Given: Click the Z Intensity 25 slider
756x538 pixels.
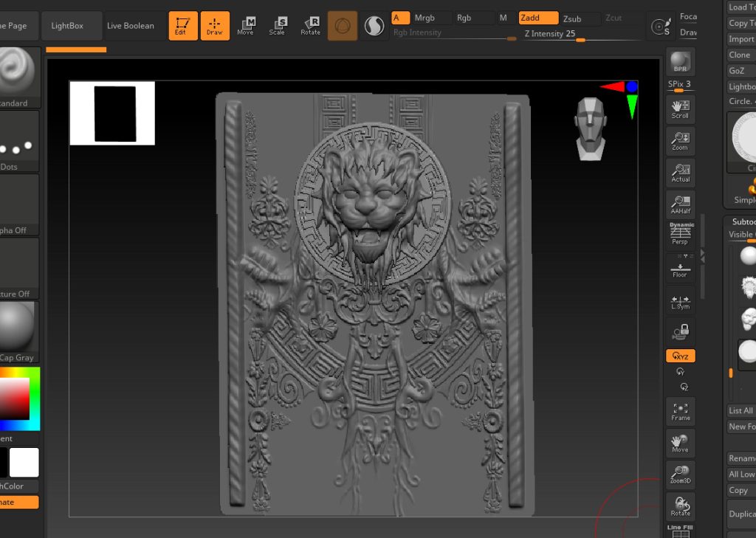Looking at the screenshot, I should pyautogui.click(x=581, y=34).
